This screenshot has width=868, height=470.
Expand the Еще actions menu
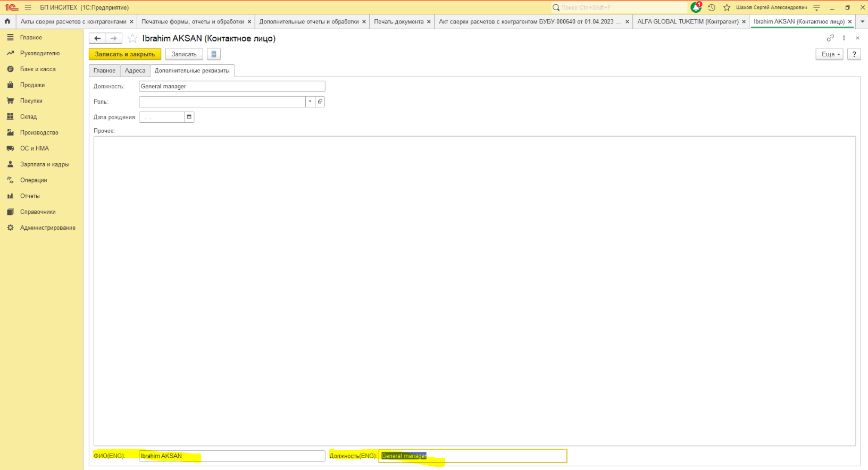[829, 54]
